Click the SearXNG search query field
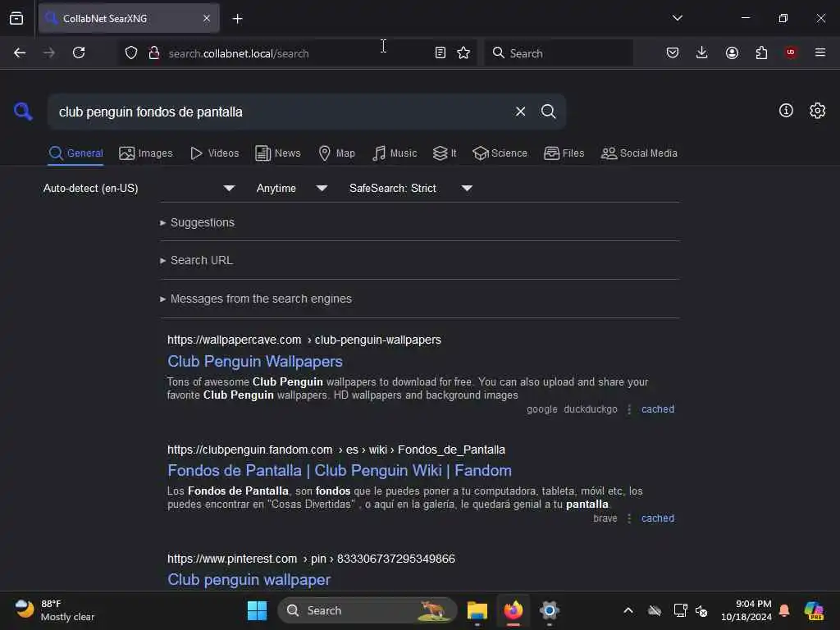Viewport: 840px width, 630px height. point(279,112)
